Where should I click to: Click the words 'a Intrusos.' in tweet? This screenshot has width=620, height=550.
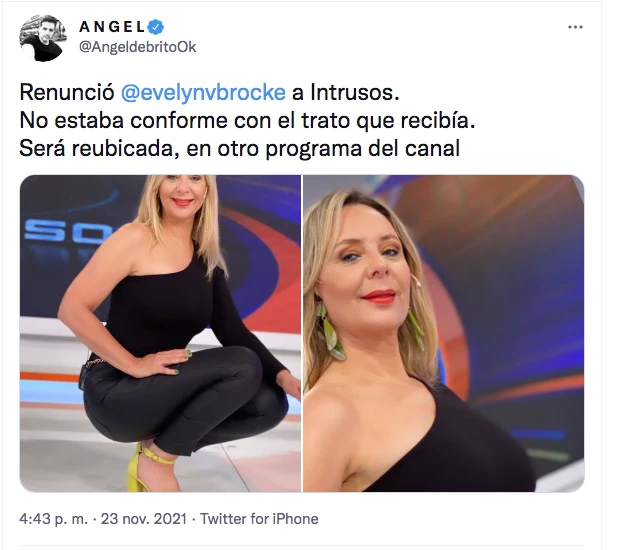click(x=346, y=93)
